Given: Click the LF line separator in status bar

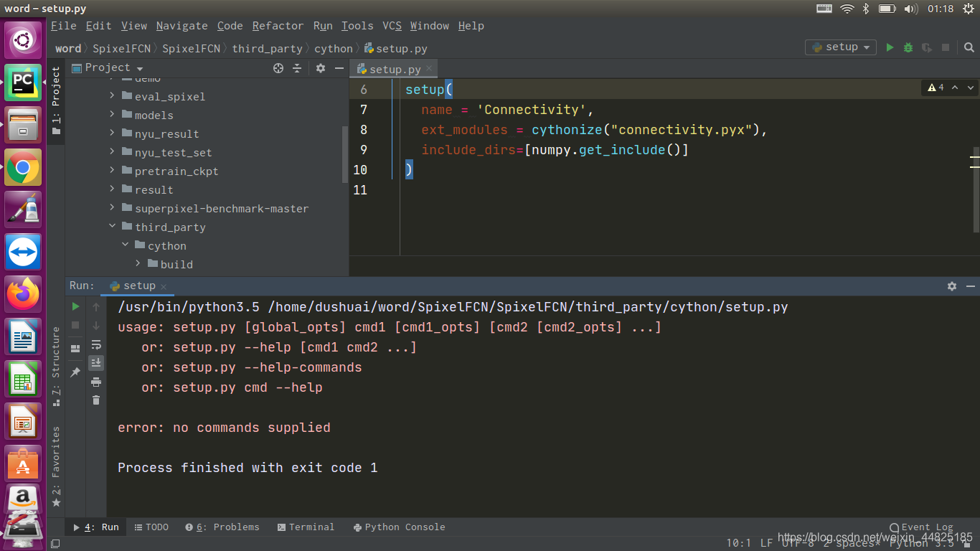Looking at the screenshot, I should 766,543.
